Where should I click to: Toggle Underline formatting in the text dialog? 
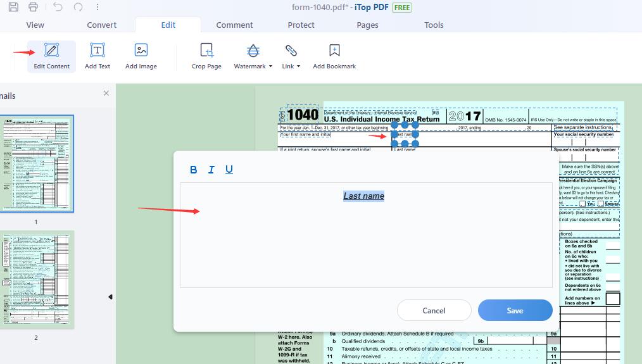[229, 170]
